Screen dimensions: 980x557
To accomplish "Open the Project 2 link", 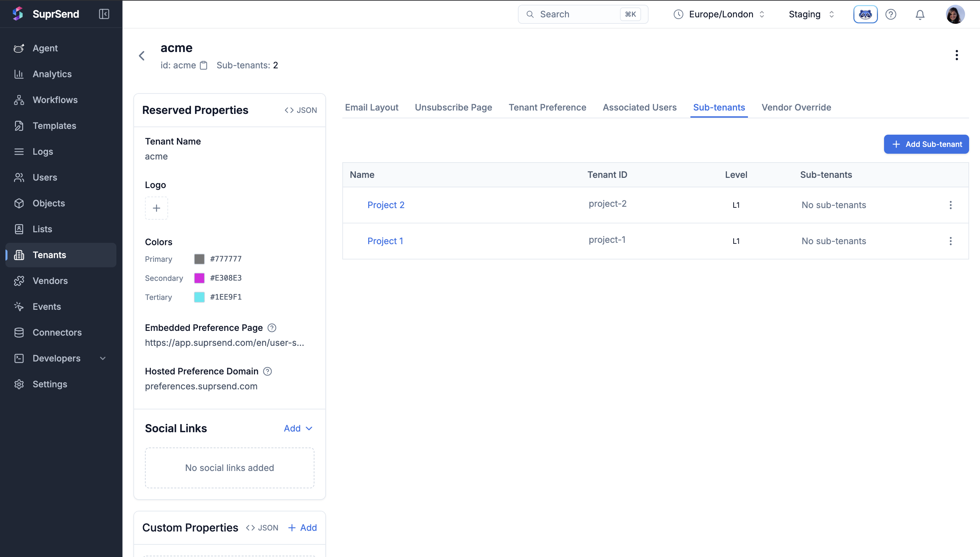I will (x=386, y=205).
